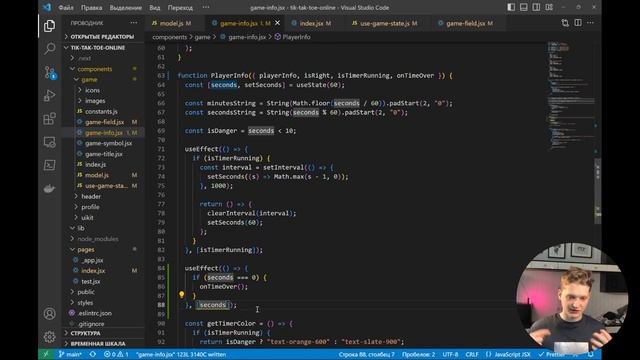Open the Выделение menu
The image size is (640, 360).
tap(126, 8)
